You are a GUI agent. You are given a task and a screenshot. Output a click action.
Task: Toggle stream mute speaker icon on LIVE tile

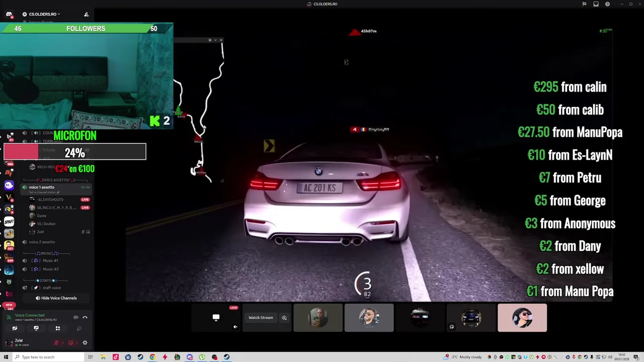(x=235, y=327)
